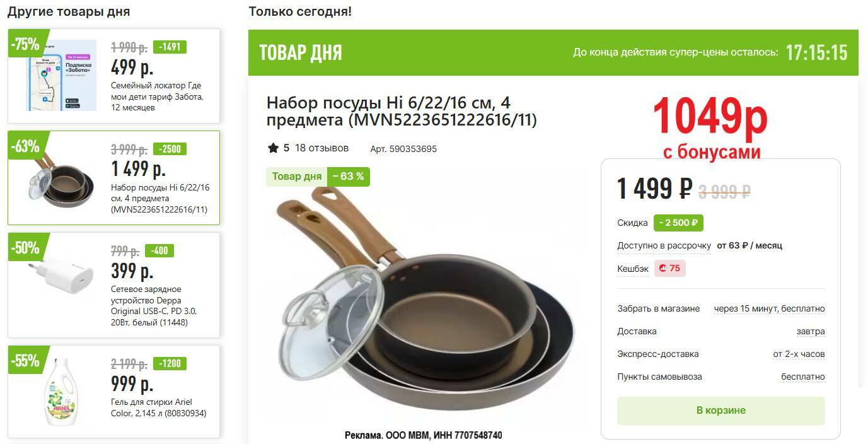Click the cashback 75 bonus badge
Screen dimensions: 868x444
point(669,268)
